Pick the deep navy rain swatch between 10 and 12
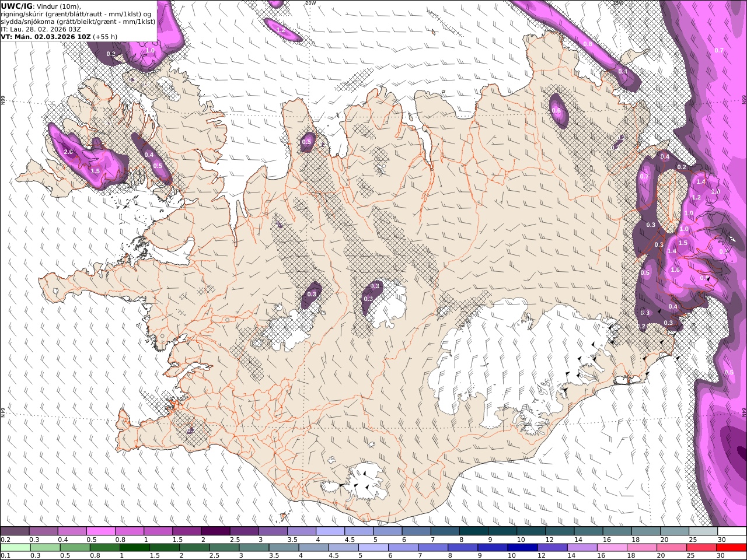 point(522,548)
